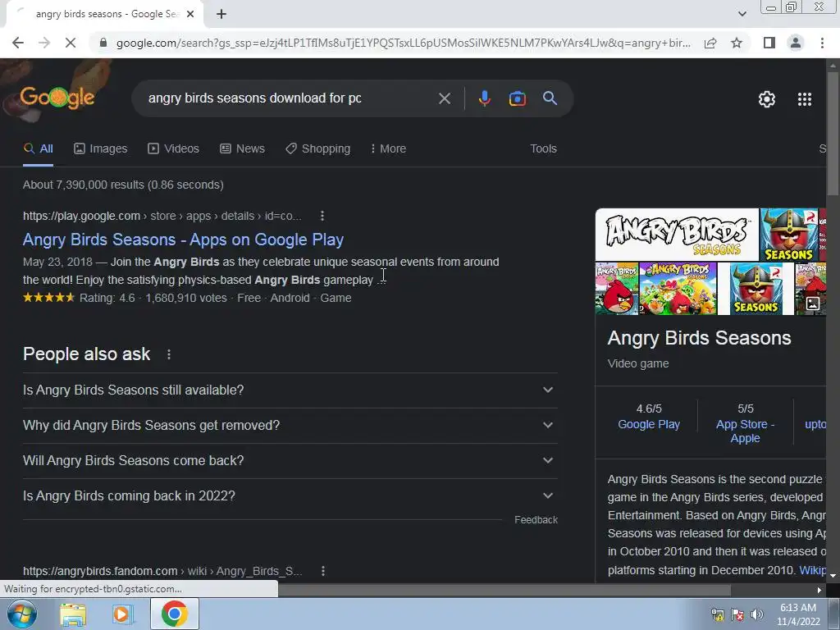Click the forward navigation arrow

(x=44, y=43)
